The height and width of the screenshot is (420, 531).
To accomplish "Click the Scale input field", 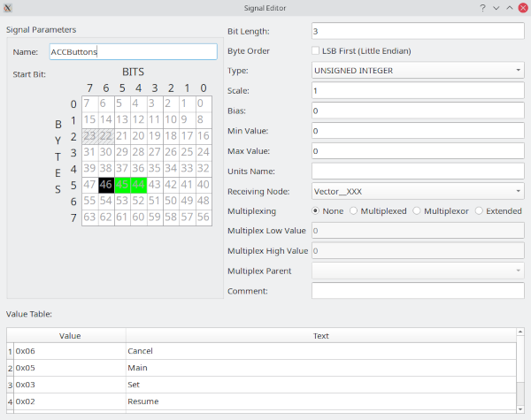I will coord(418,90).
